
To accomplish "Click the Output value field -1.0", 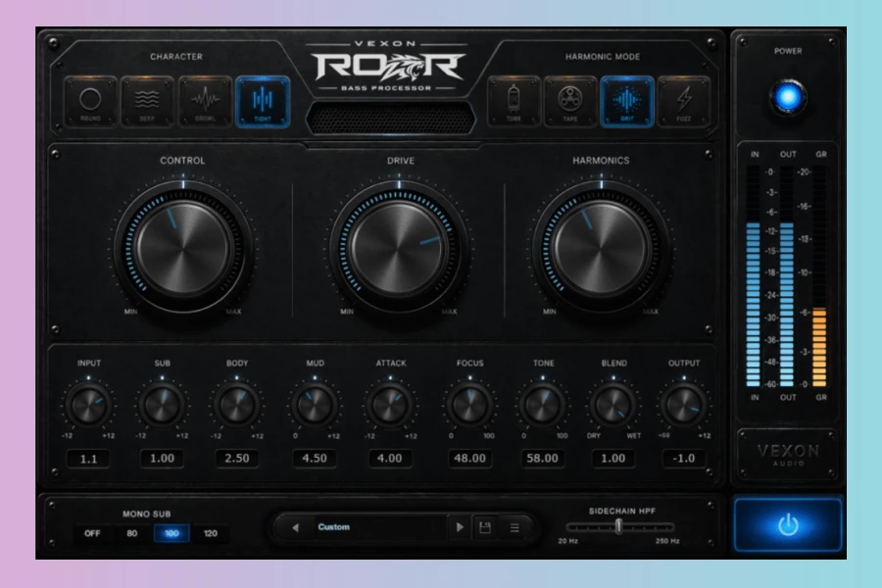I will (x=684, y=459).
